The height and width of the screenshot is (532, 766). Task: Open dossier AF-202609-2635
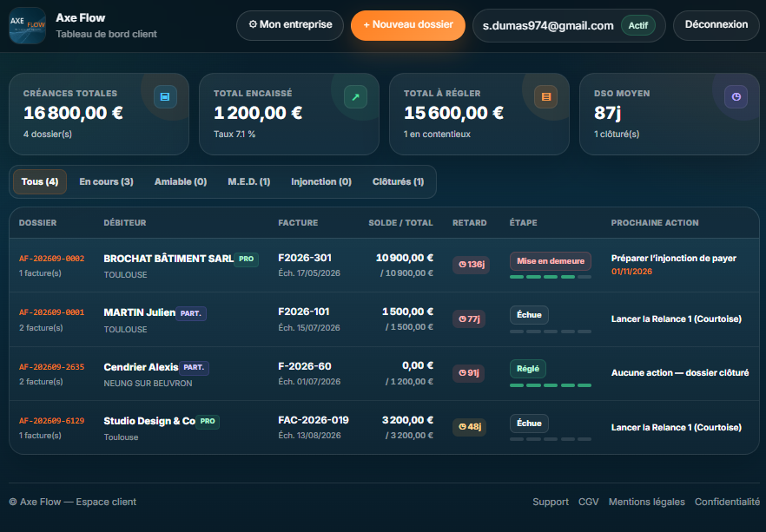point(52,367)
